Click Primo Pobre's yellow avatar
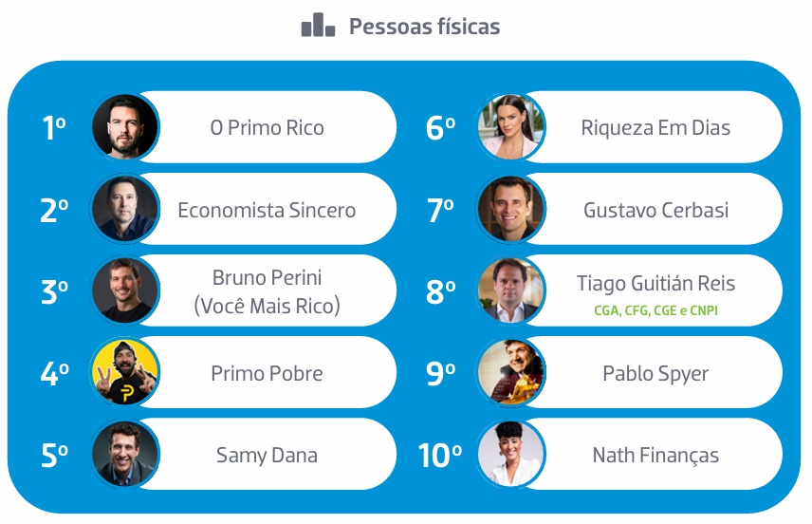This screenshot has height=524, width=812. (x=125, y=372)
